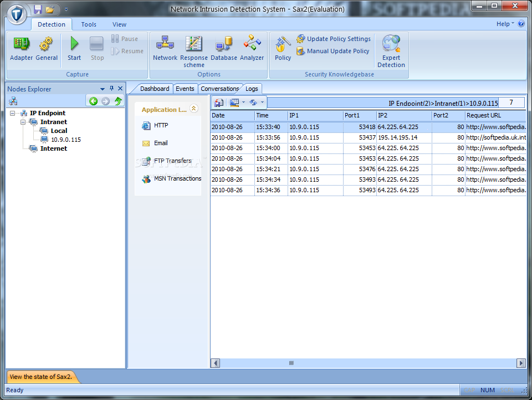This screenshot has width=532, height=400.
Task: Sort by the Date column header
Action: [232, 115]
